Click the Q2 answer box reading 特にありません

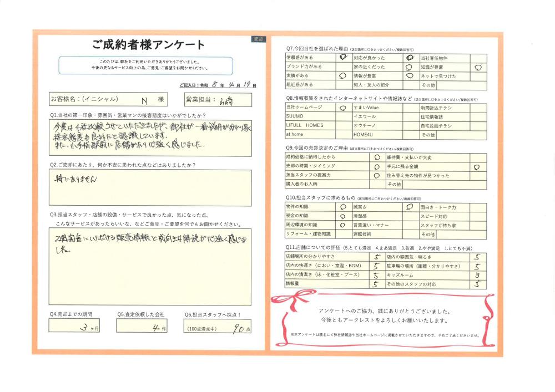[x=150, y=187]
